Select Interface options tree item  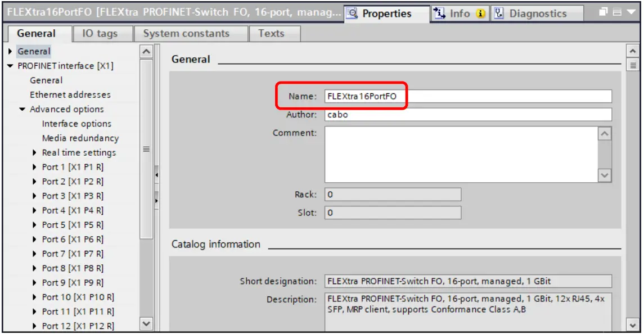tap(76, 124)
